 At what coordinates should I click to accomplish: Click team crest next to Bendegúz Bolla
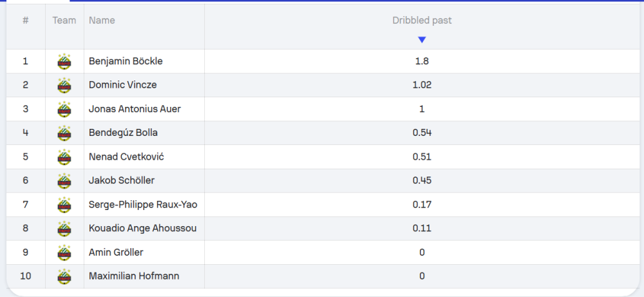pyautogui.click(x=64, y=133)
